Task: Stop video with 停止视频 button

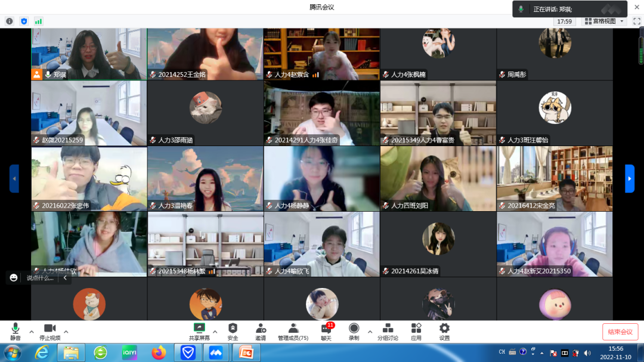Action: coord(49,331)
